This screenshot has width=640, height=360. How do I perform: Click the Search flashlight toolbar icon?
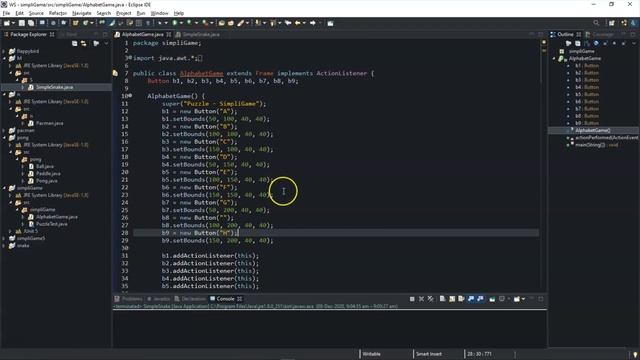(240, 23)
